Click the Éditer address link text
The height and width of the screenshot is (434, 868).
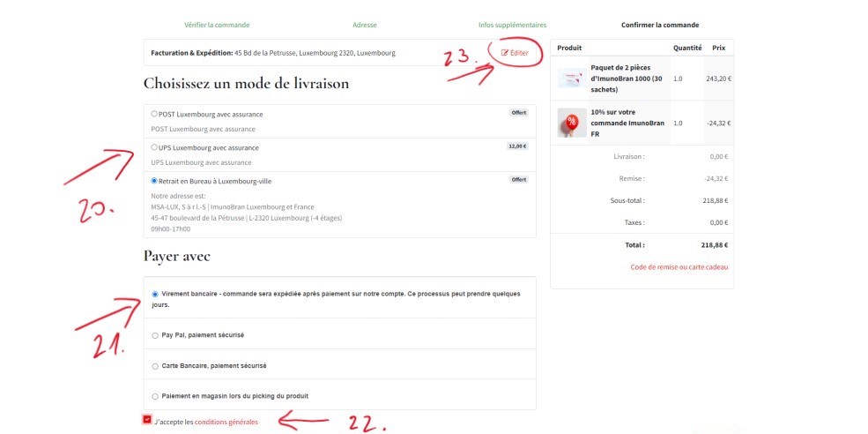(520, 53)
